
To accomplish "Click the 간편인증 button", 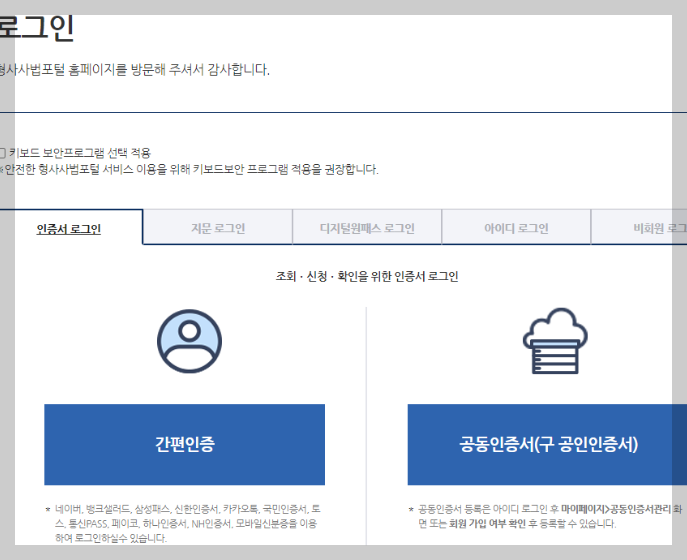I will (x=184, y=444).
